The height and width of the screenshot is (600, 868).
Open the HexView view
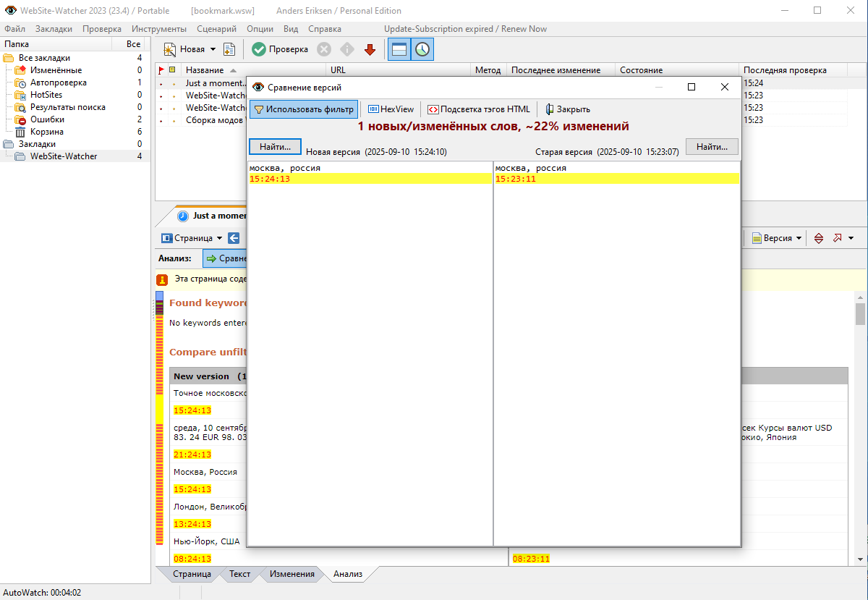click(391, 109)
